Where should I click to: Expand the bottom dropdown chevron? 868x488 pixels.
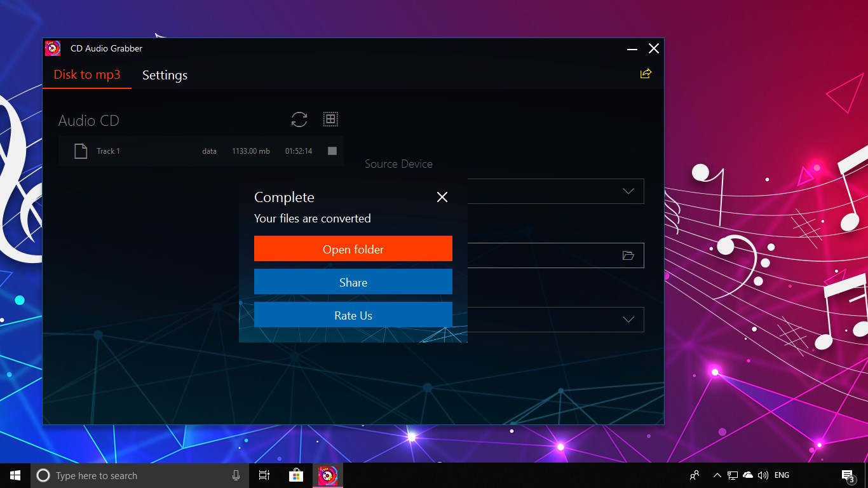tap(628, 320)
